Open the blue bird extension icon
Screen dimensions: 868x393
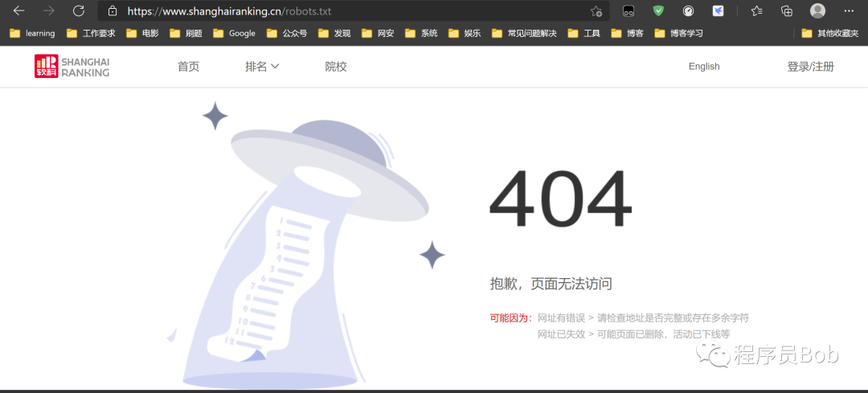[718, 10]
